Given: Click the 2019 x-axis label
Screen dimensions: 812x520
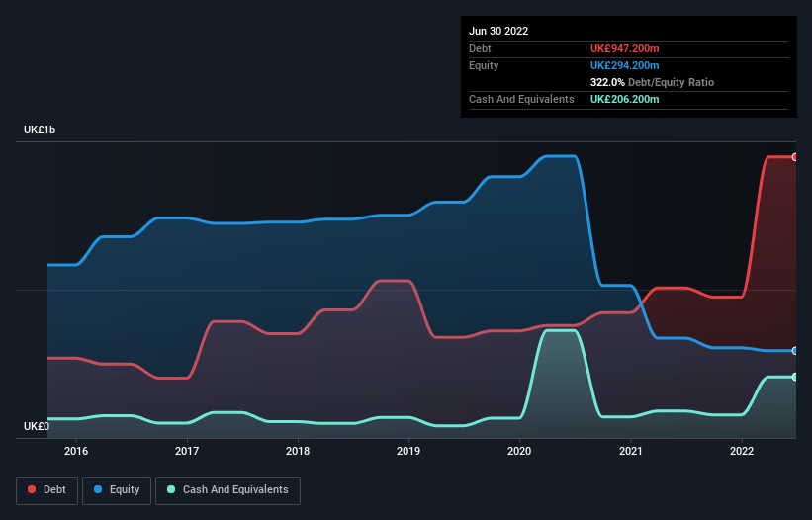Looking at the screenshot, I should tap(408, 451).
